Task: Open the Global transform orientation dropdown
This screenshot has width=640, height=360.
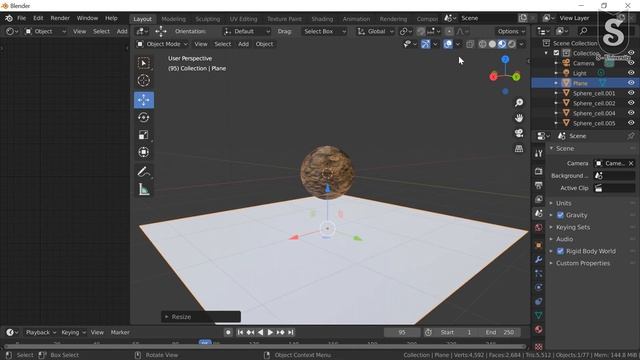Action: 375,31
